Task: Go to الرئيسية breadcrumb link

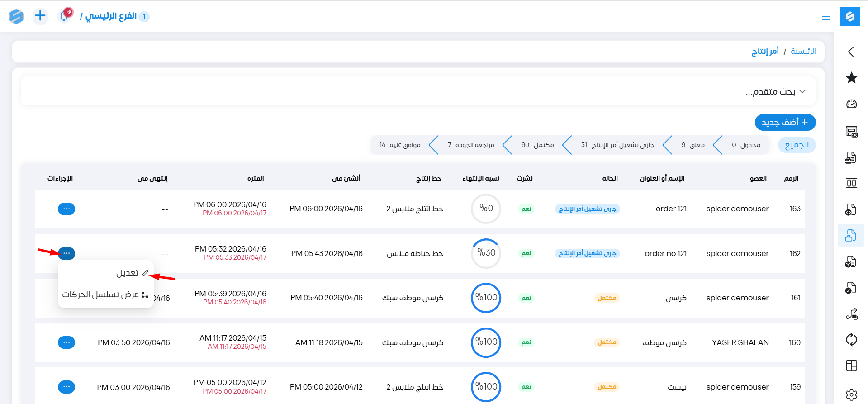Action: point(803,52)
